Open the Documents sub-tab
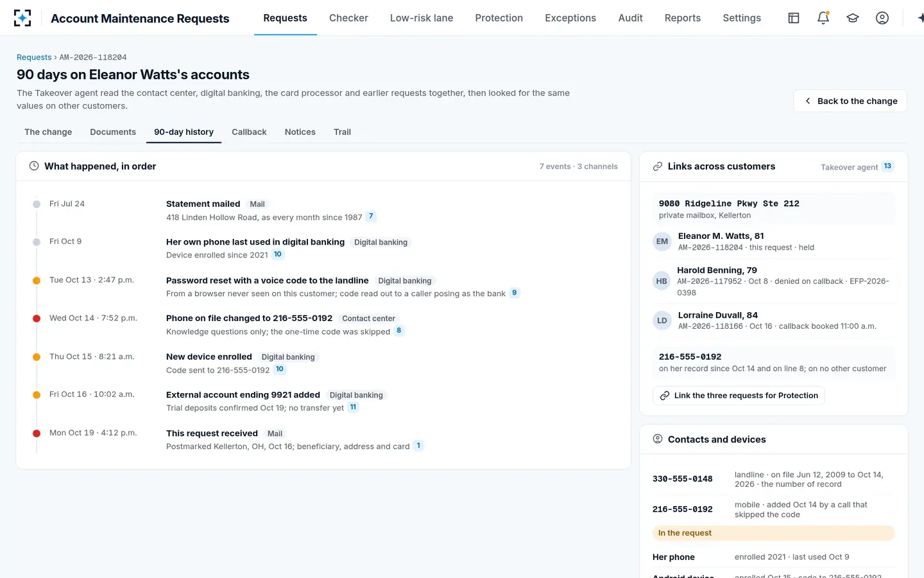 click(113, 132)
